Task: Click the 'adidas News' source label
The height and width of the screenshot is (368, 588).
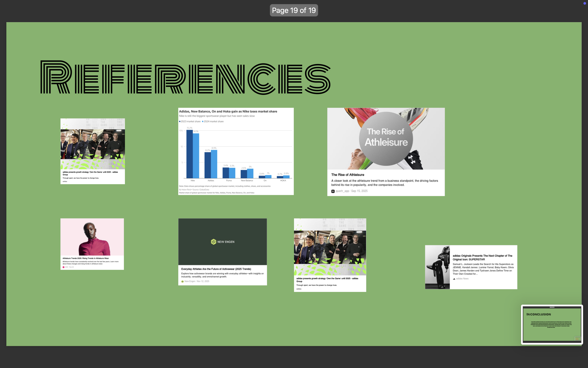Action: click(x=462, y=279)
